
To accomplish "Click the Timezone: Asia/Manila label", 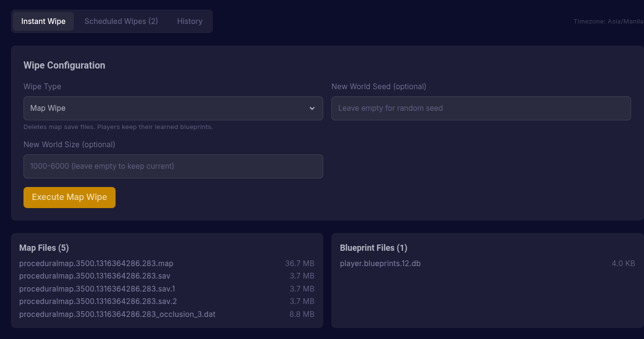I will [x=608, y=22].
